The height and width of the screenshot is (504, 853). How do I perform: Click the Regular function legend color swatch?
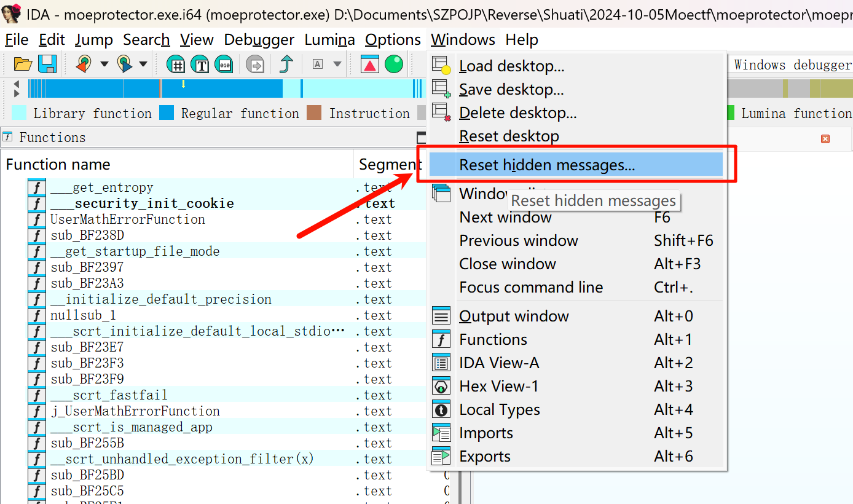(x=167, y=113)
